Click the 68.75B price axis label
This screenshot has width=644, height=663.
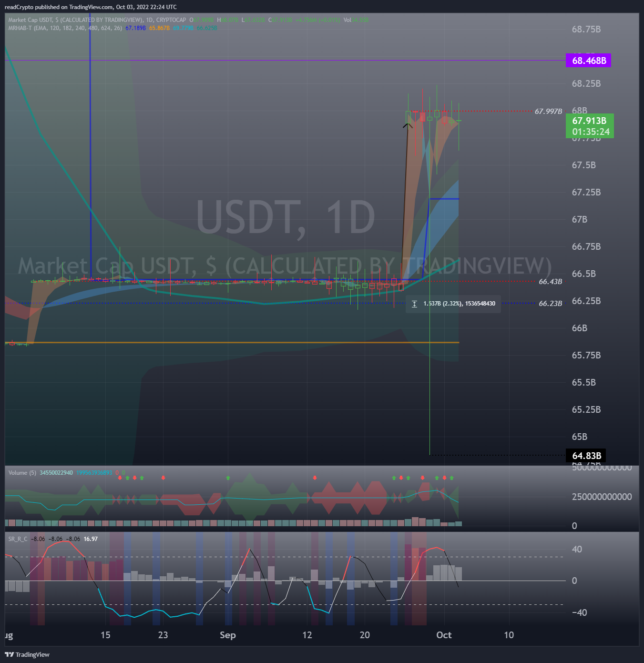[586, 30]
